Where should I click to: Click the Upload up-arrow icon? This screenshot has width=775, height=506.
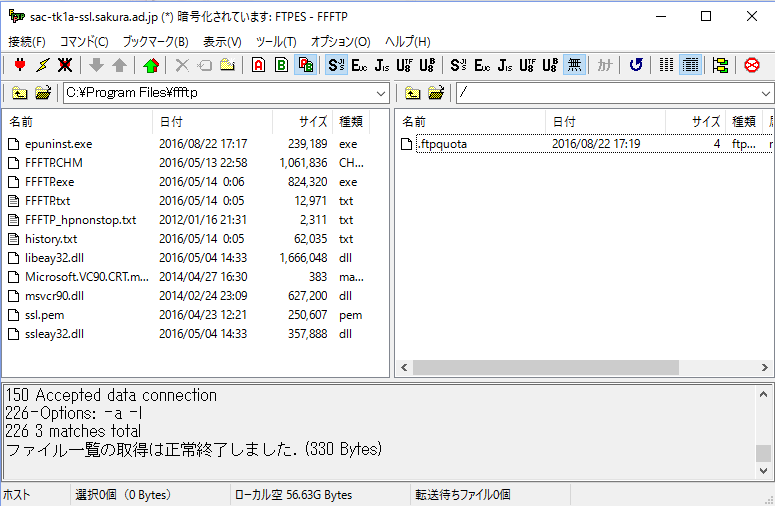coord(119,65)
